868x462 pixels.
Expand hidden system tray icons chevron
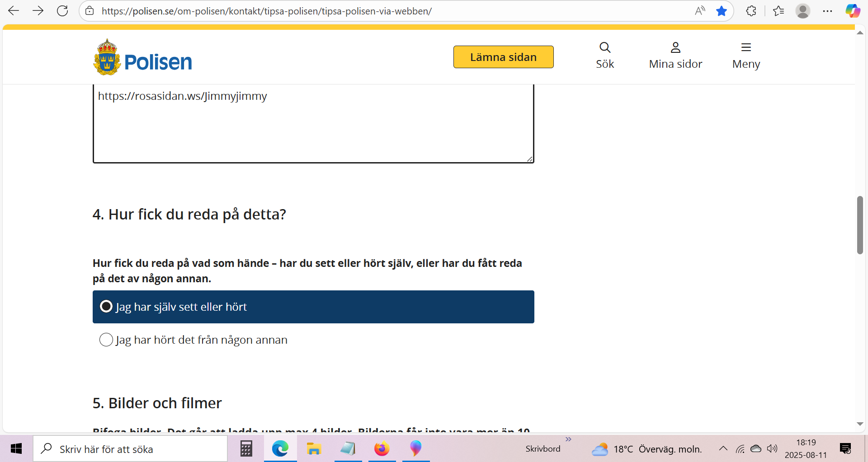tap(723, 448)
